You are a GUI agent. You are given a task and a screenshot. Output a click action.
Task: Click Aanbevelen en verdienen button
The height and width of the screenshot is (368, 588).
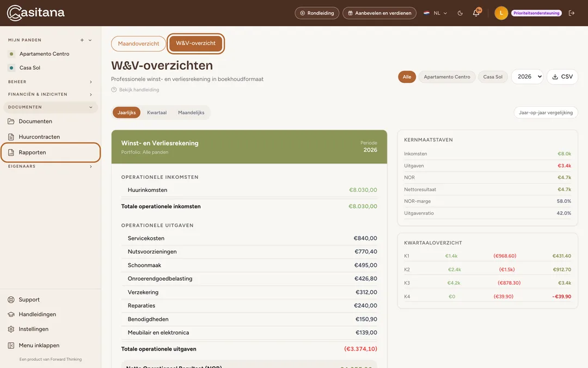[x=379, y=13]
